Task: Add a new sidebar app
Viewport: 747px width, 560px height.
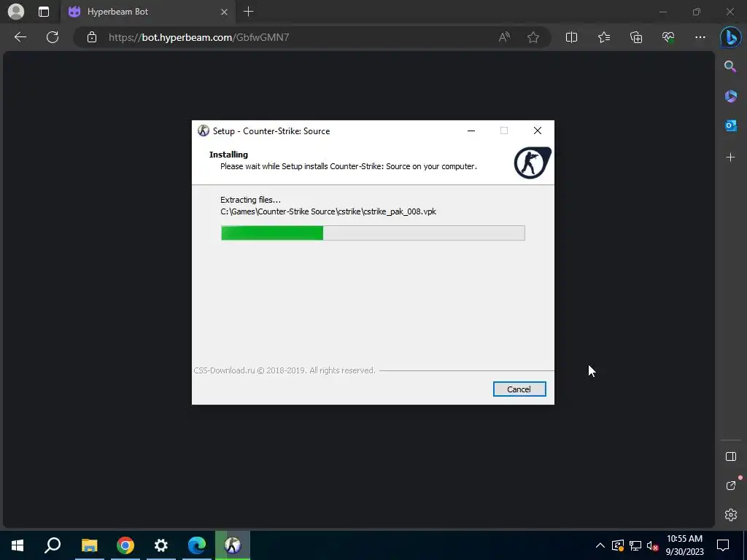Action: pyautogui.click(x=730, y=157)
